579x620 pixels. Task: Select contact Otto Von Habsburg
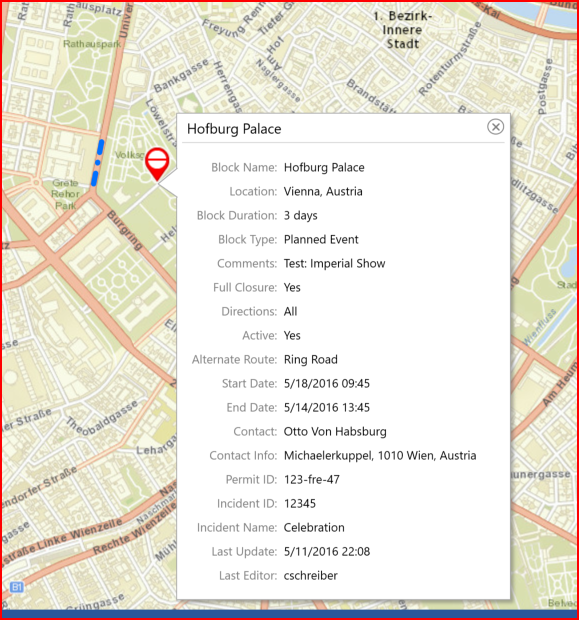(335, 431)
